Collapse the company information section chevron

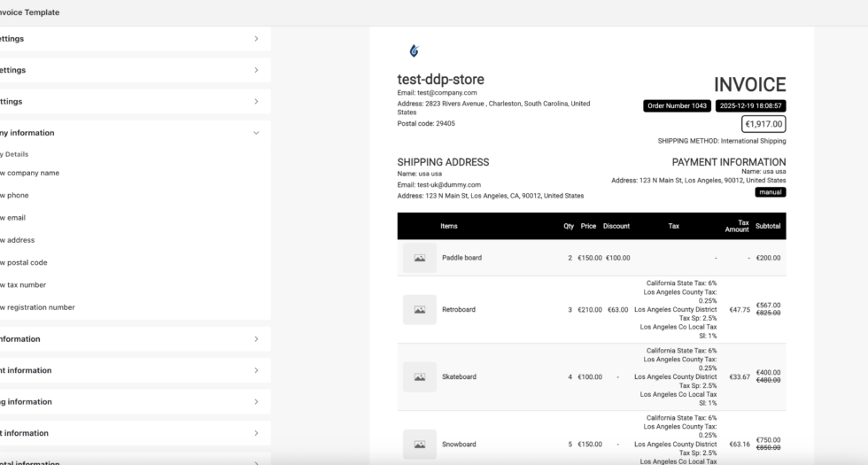tap(256, 133)
